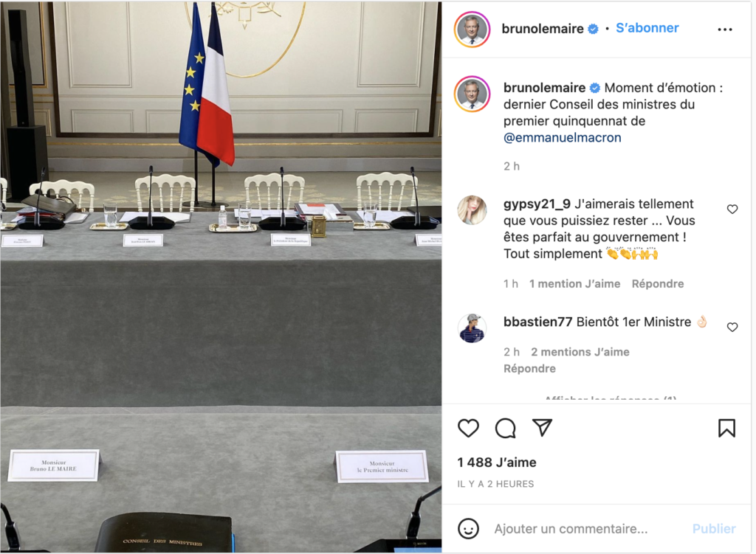Reply to bbastien77's comment

[x=529, y=369]
